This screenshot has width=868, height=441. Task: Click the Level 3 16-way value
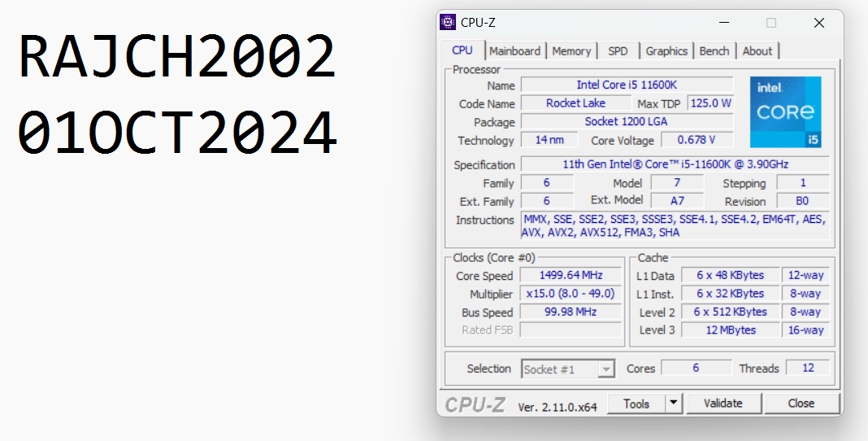(806, 330)
